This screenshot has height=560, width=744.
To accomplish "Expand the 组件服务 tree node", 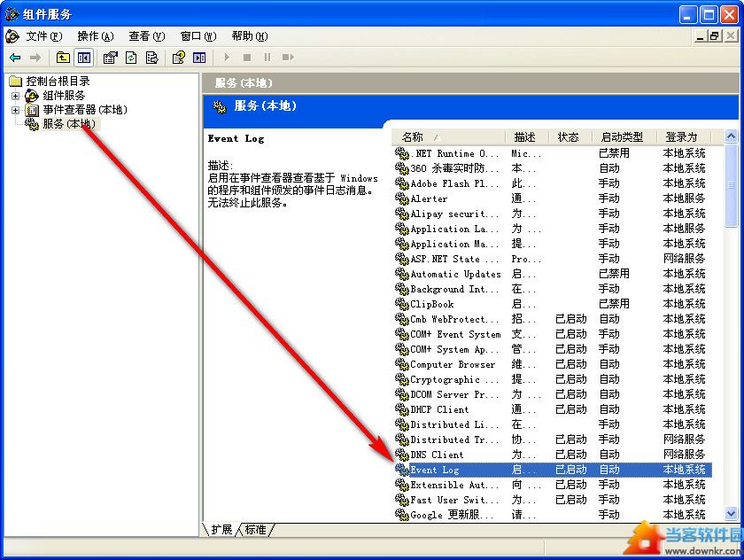I will 16,96.
